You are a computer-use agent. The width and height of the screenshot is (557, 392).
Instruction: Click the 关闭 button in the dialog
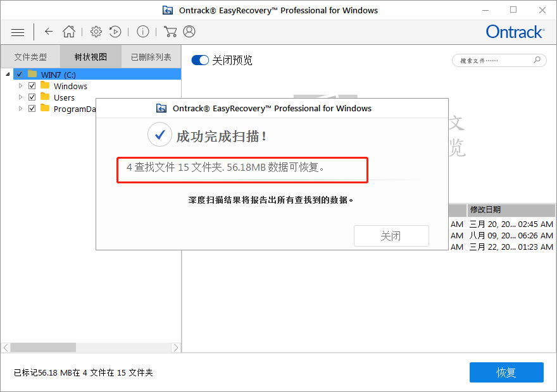[x=391, y=236]
